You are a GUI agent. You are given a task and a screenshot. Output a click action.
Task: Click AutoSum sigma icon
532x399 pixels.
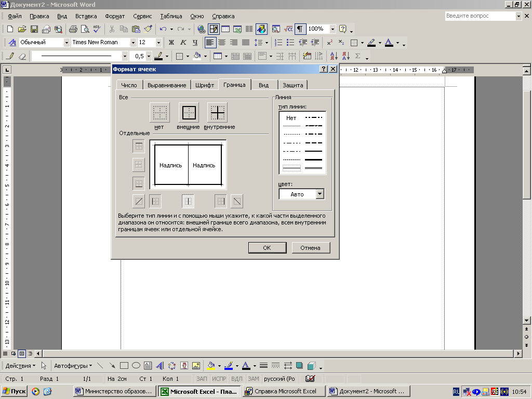pos(357,56)
